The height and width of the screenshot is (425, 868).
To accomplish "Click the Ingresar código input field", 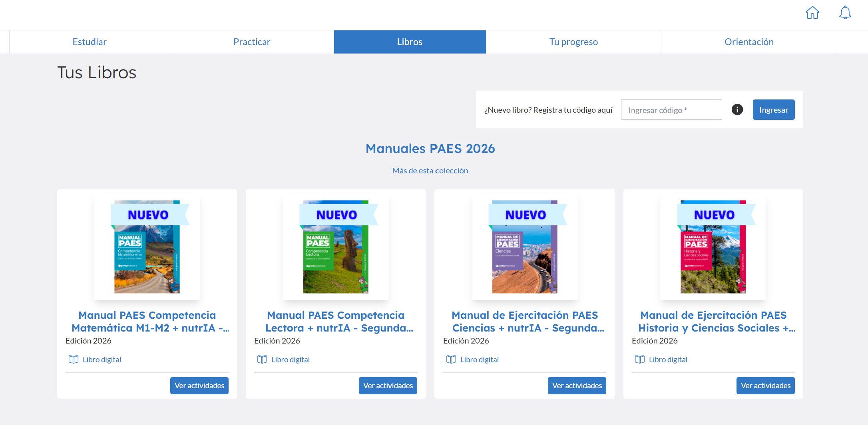I will coord(671,110).
